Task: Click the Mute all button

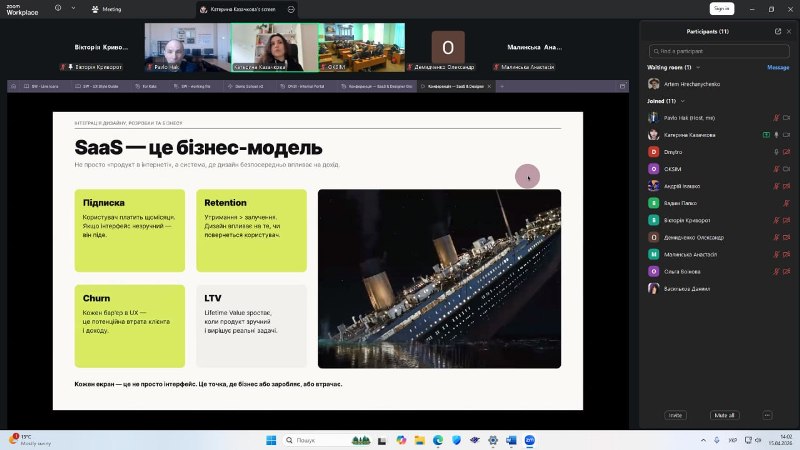Action: [724, 415]
